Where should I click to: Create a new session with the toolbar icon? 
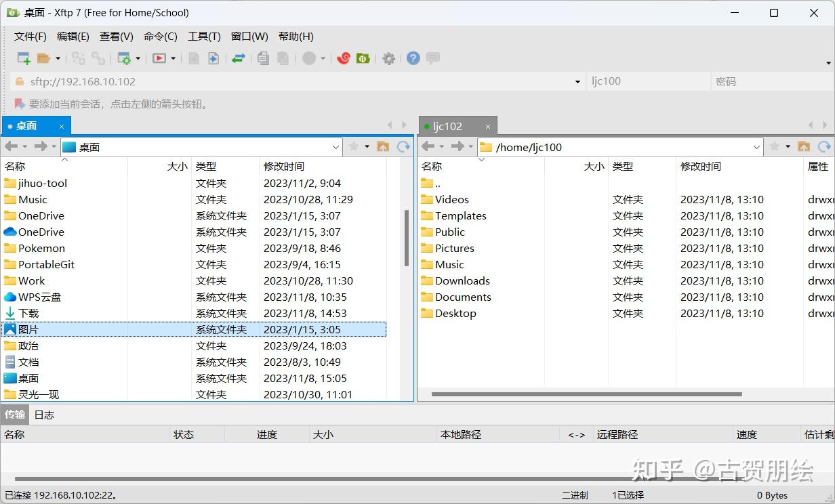pyautogui.click(x=22, y=58)
